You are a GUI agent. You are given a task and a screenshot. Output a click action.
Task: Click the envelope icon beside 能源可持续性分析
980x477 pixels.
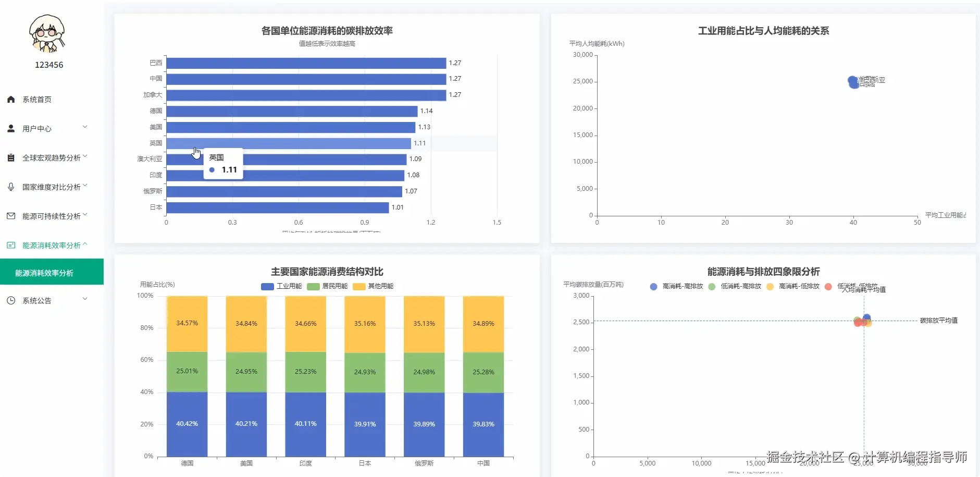point(11,215)
